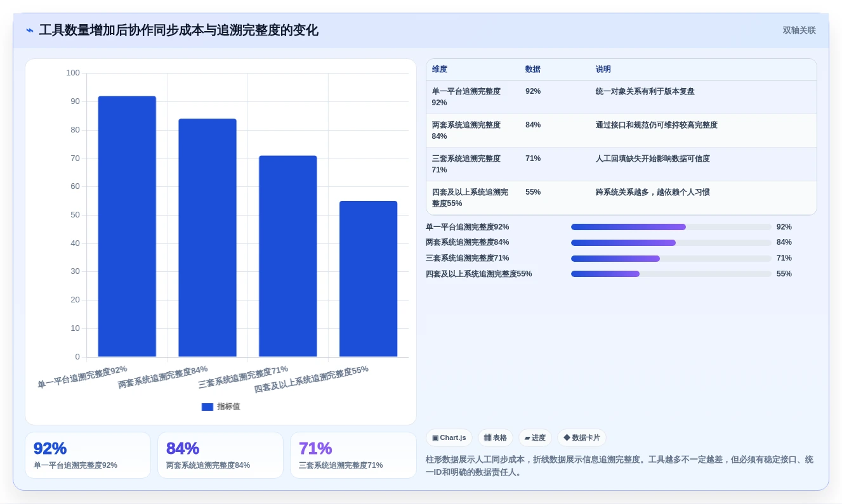The width and height of the screenshot is (842, 504).
Task: Click the progress label 单一平台追溯完整度92%
Action: click(467, 227)
